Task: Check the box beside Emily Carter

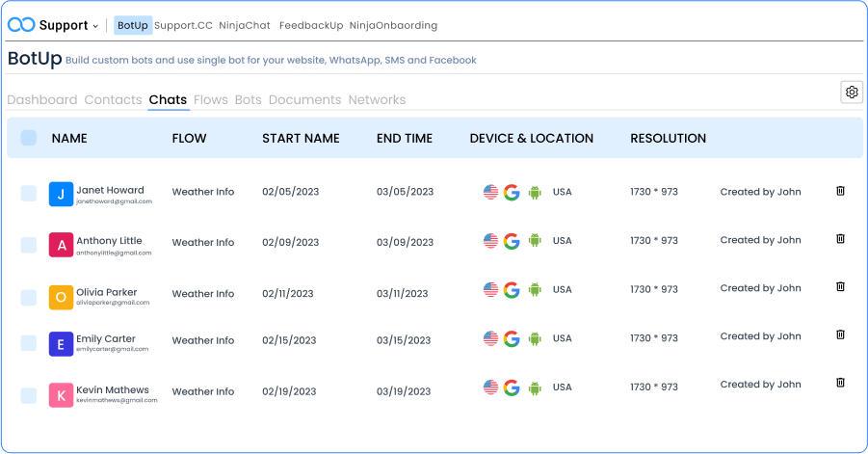Action: click(x=29, y=343)
